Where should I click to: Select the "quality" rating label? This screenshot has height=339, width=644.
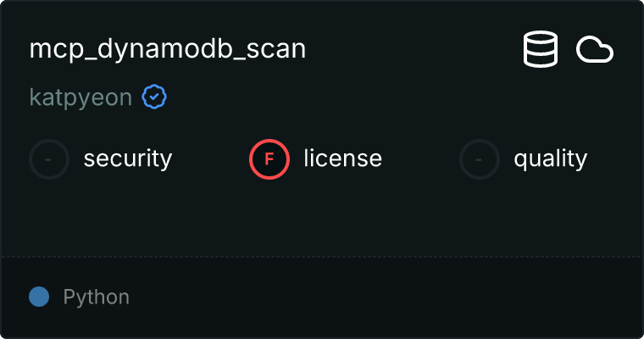click(550, 158)
